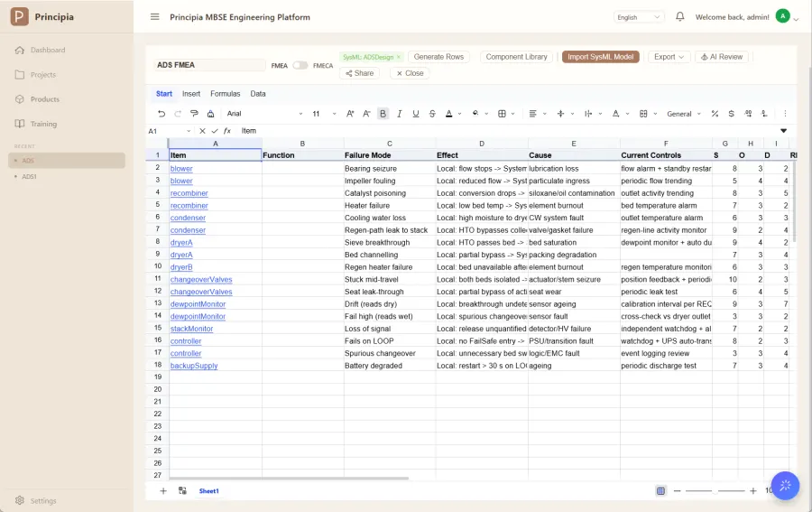Apply the font color A icon
The image size is (812, 512).
pos(448,114)
